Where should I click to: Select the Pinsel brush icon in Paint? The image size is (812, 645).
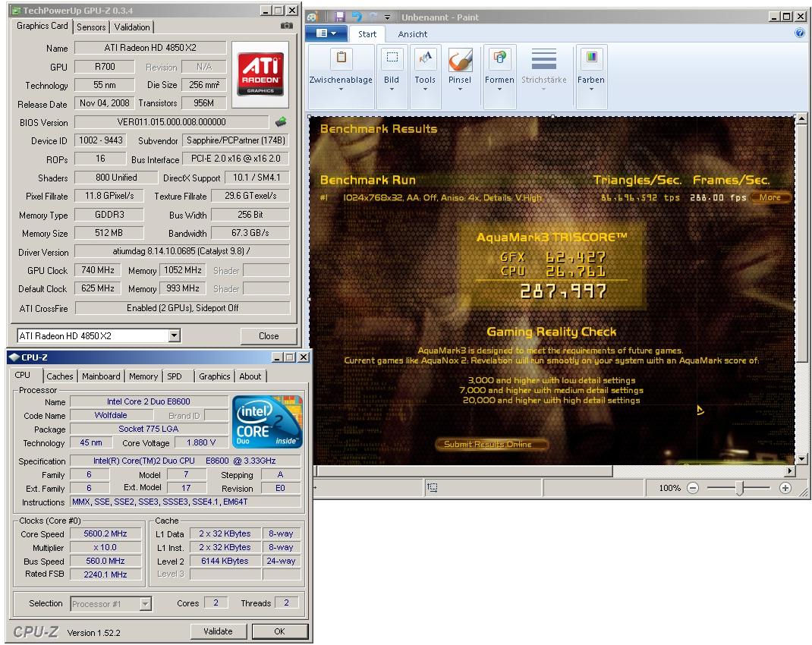coord(460,59)
